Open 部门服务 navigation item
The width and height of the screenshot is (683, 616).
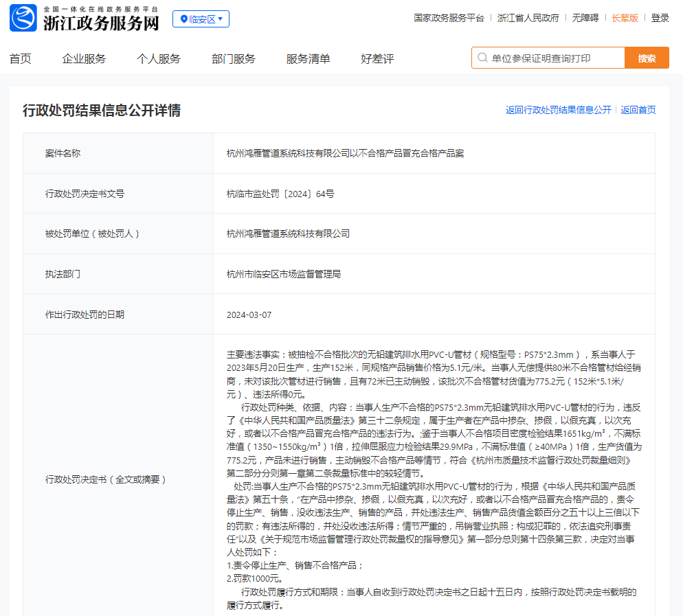(234, 59)
